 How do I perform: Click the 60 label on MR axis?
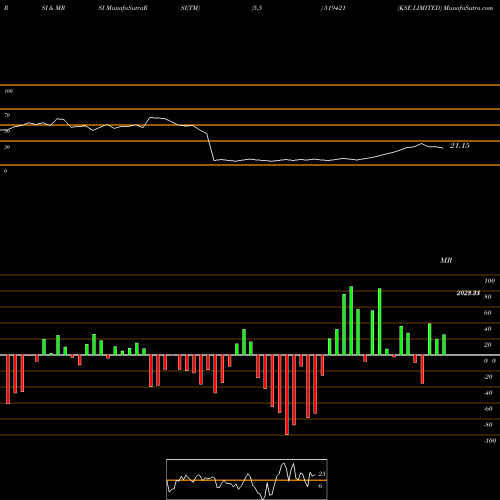click(488, 313)
